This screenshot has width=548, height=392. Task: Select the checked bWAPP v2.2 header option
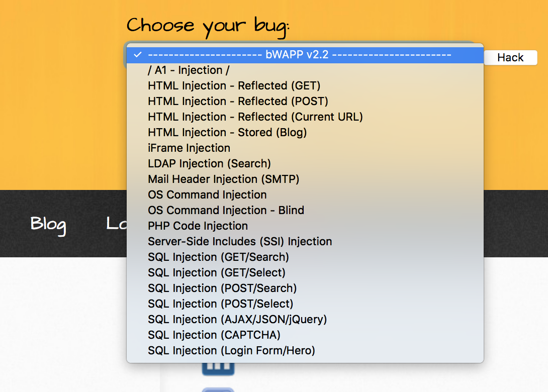coord(299,55)
